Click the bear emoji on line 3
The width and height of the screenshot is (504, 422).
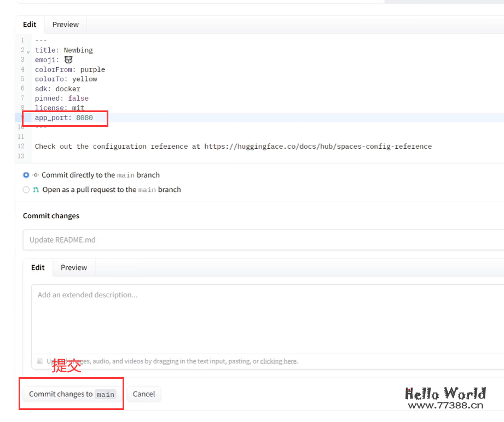(x=68, y=60)
